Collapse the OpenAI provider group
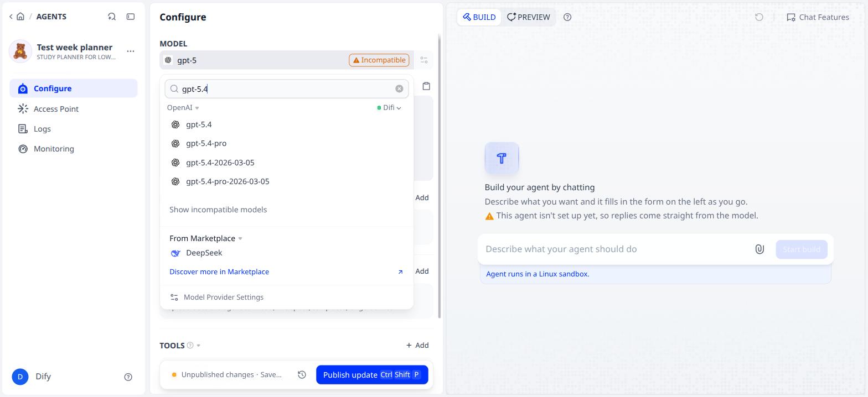The width and height of the screenshot is (868, 397). pos(183,107)
